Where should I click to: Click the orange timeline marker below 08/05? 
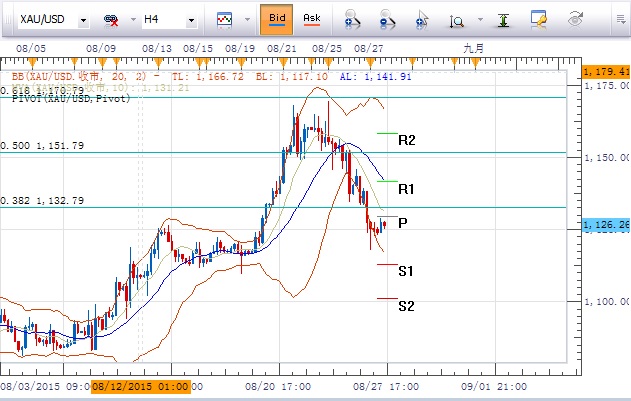coord(32,63)
